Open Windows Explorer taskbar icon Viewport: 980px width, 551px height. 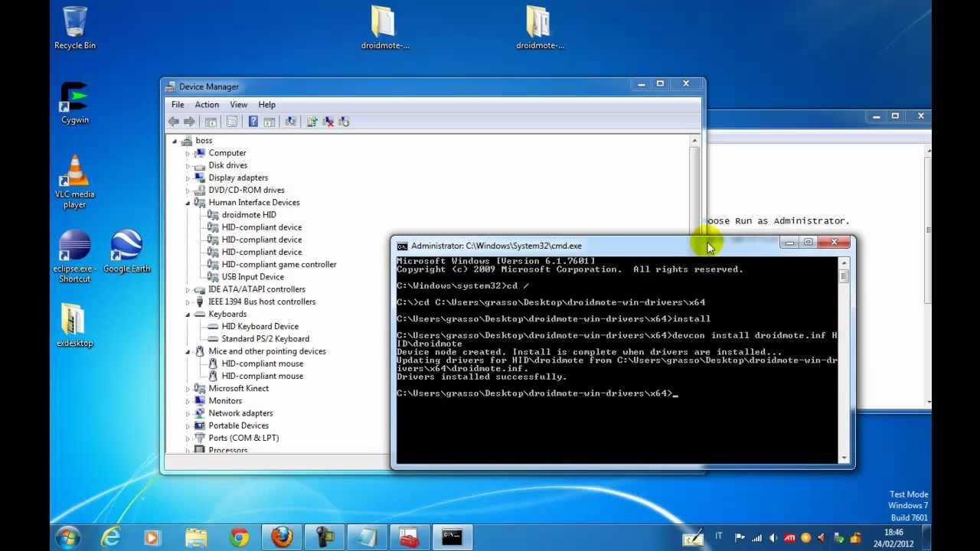196,537
